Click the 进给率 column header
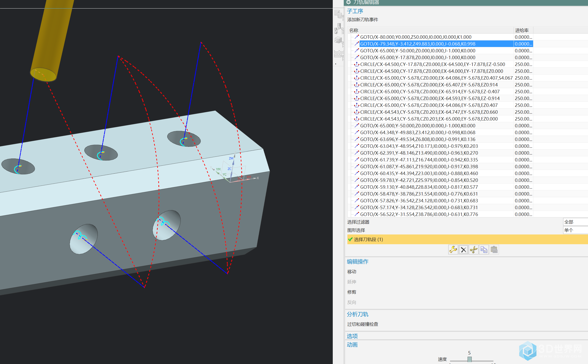The image size is (588, 364). pyautogui.click(x=523, y=30)
